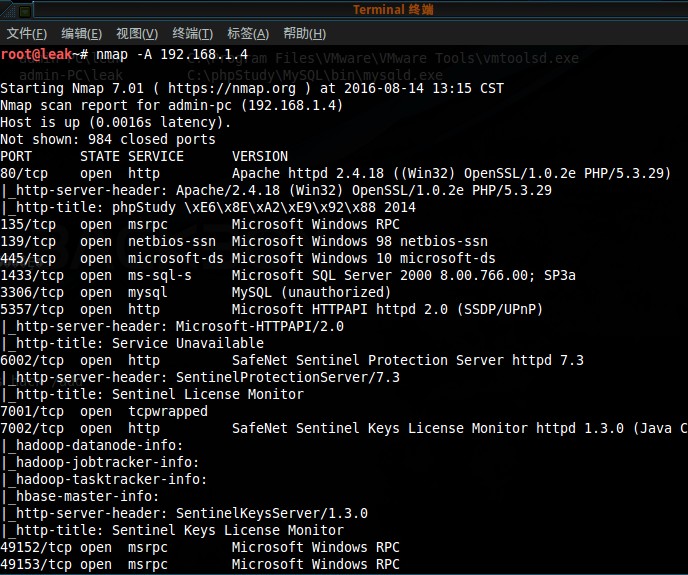Click the '5357/tcp' port entry

click(x=32, y=309)
